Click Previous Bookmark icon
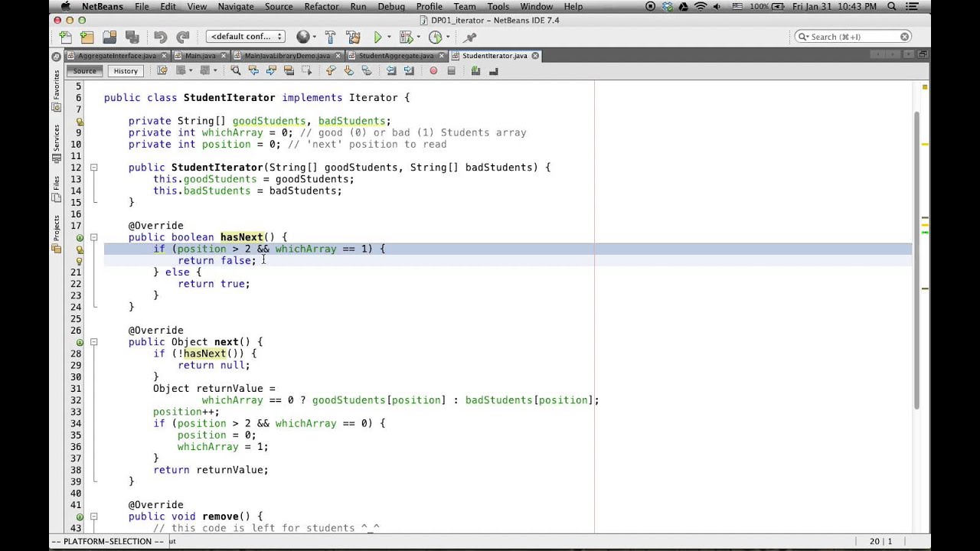The height and width of the screenshot is (551, 980). [331, 70]
